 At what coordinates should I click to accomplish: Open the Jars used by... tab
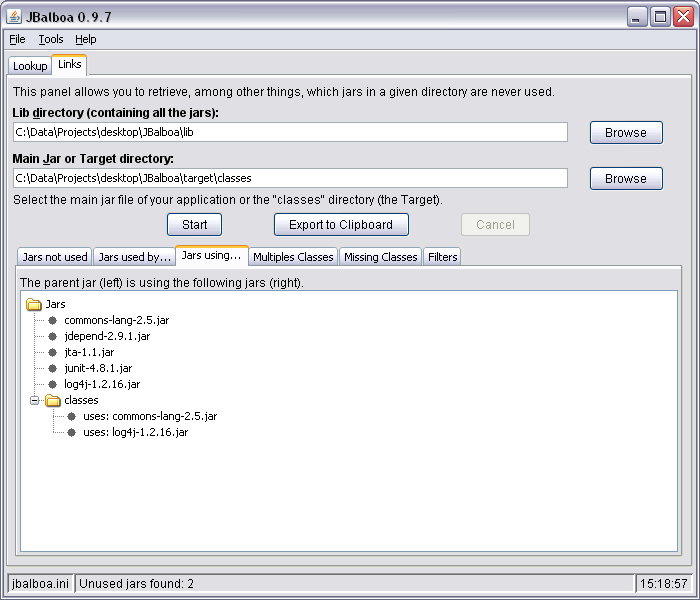[x=134, y=257]
